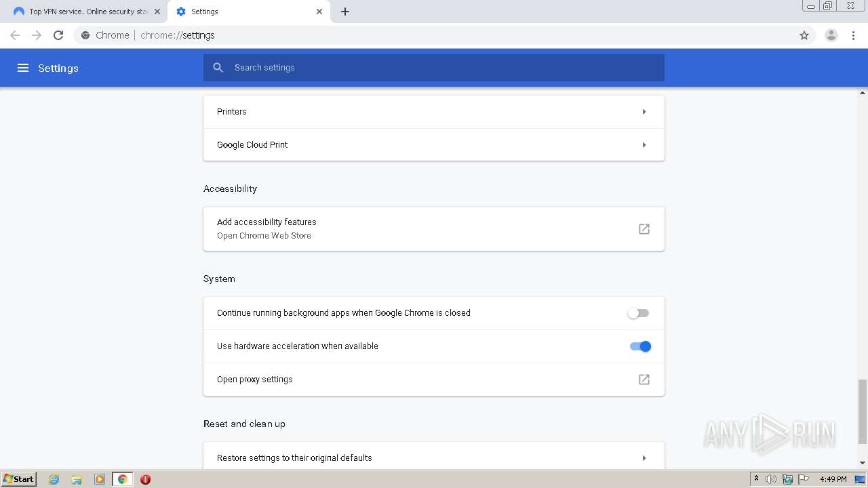Open Windows Media Player from taskbar
The height and width of the screenshot is (488, 868).
click(100, 479)
